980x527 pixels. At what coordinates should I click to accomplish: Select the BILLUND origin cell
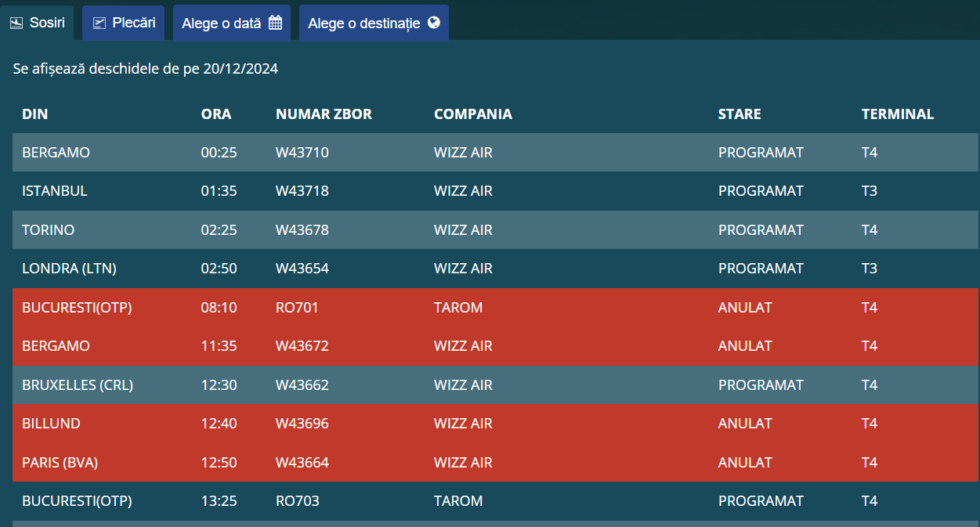(x=51, y=424)
